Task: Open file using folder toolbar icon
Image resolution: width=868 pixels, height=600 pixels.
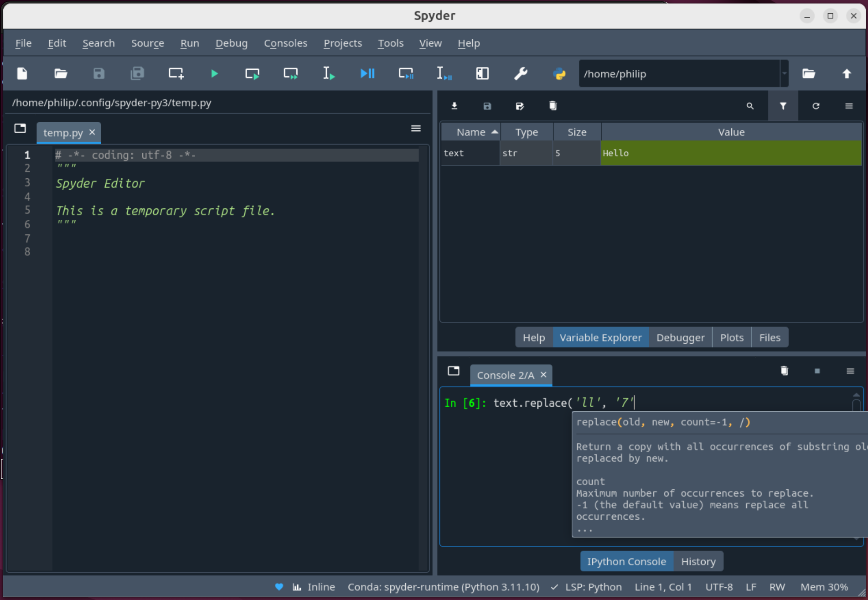Action: 61,73
